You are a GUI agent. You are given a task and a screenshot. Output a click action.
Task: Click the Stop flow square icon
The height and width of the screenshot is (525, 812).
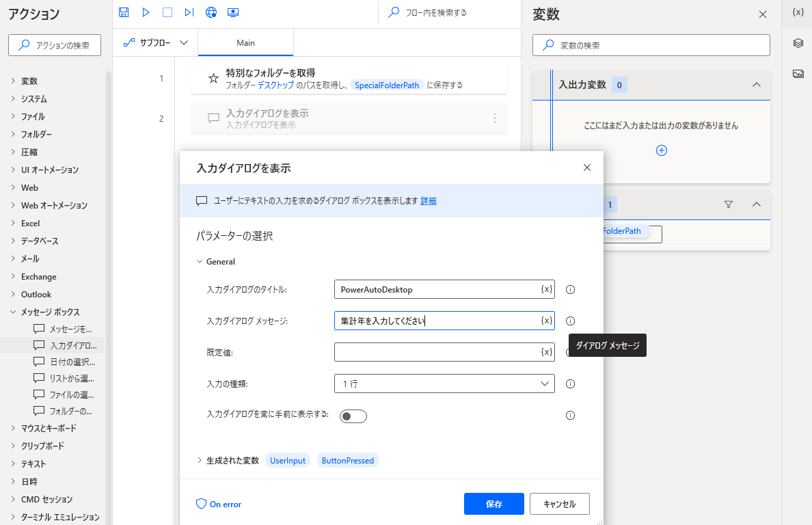pos(167,12)
